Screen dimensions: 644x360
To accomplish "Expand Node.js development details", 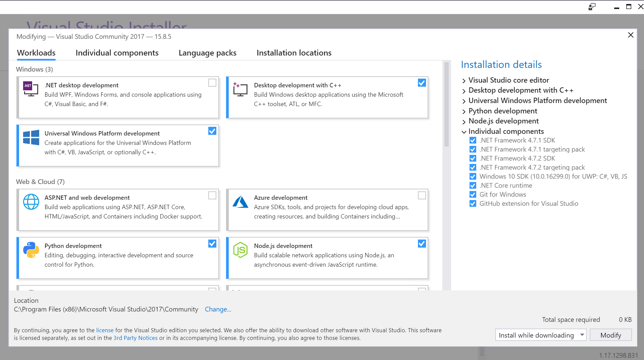I will click(464, 121).
